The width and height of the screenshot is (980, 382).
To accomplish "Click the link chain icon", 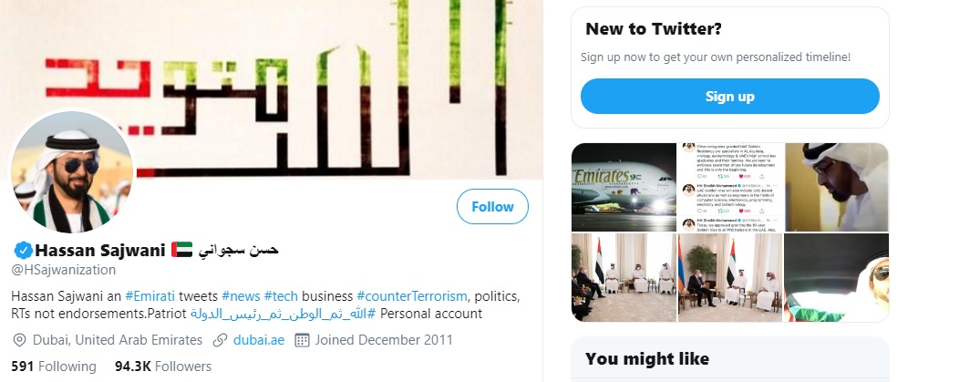I will (x=220, y=340).
